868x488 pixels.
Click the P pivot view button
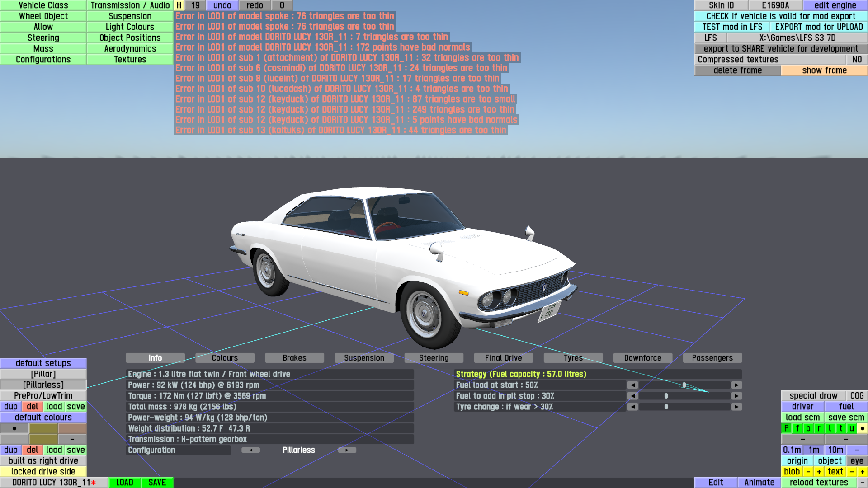click(787, 428)
